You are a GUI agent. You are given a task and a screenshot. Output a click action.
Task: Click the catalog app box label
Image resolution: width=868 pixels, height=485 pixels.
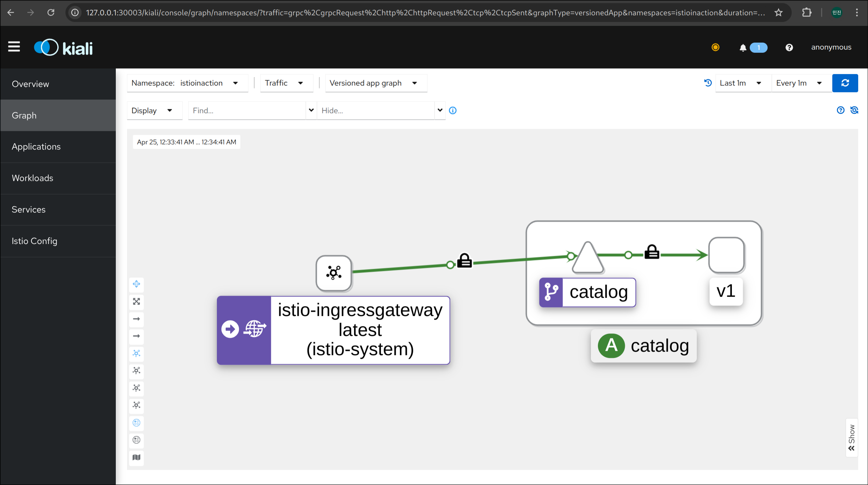coord(644,346)
